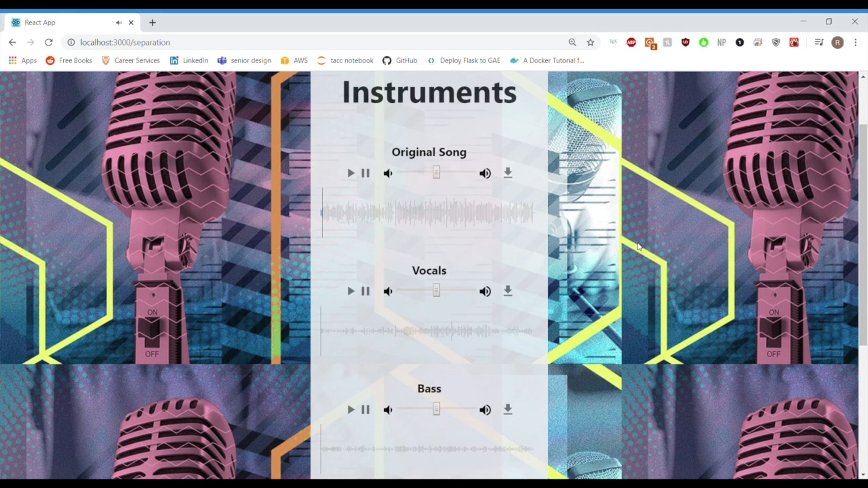The height and width of the screenshot is (488, 868).
Task: Open a new browser tab
Action: click(152, 22)
